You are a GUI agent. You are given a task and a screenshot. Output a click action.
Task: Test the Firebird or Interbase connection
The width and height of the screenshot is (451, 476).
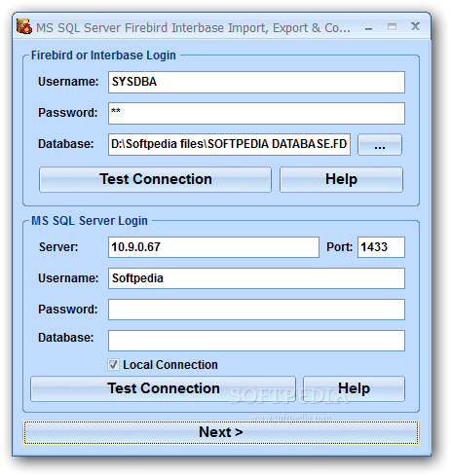click(x=155, y=179)
